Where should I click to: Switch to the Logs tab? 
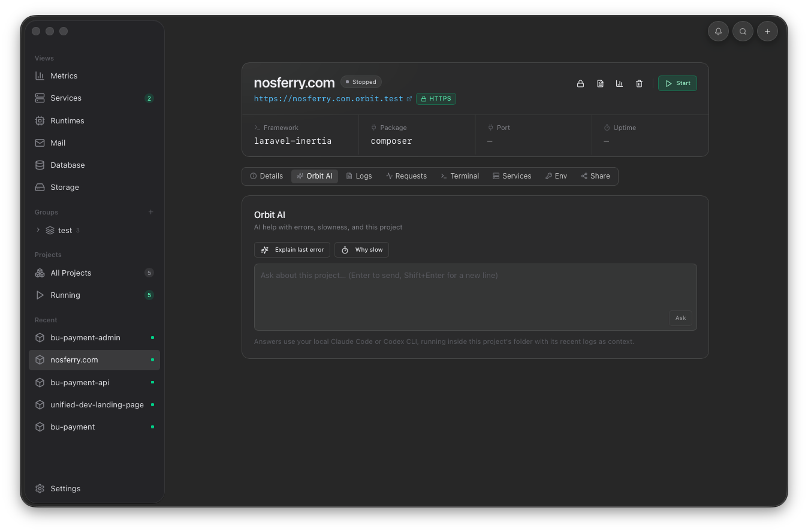(x=359, y=176)
